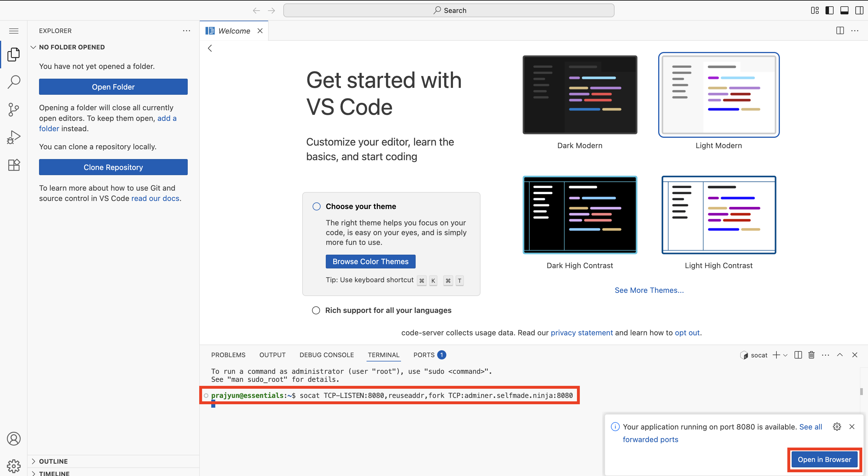868x476 pixels.
Task: Switch to the Output tab
Action: 273,355
